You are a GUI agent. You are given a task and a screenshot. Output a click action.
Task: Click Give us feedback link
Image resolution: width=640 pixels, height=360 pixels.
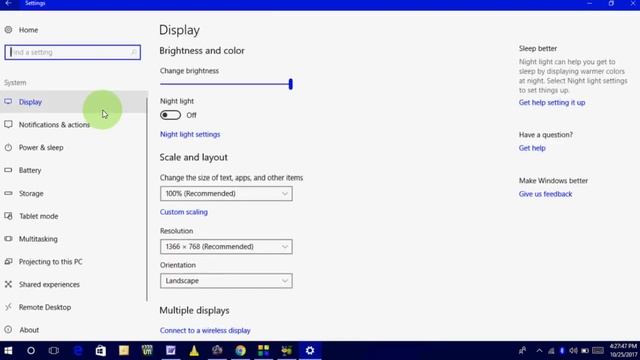click(545, 194)
